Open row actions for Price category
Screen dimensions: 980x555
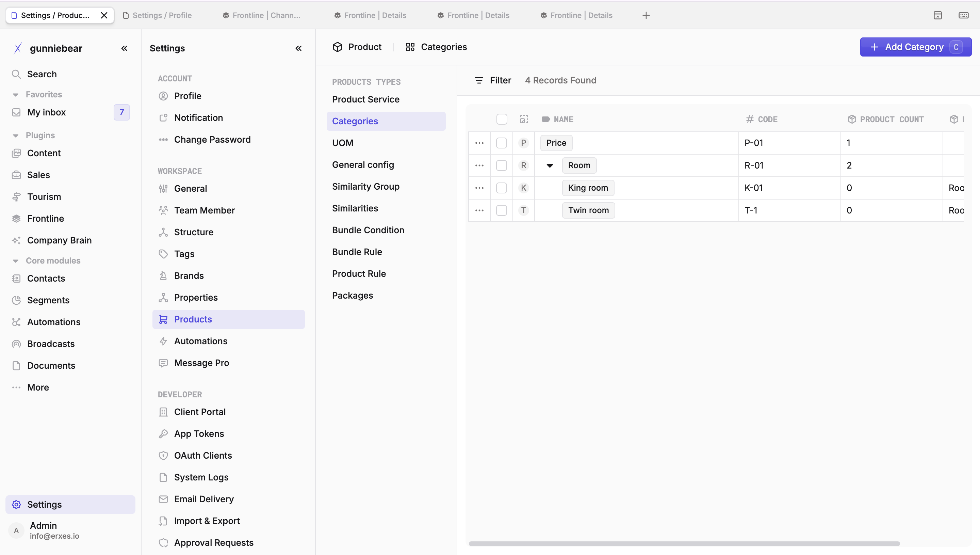(479, 143)
